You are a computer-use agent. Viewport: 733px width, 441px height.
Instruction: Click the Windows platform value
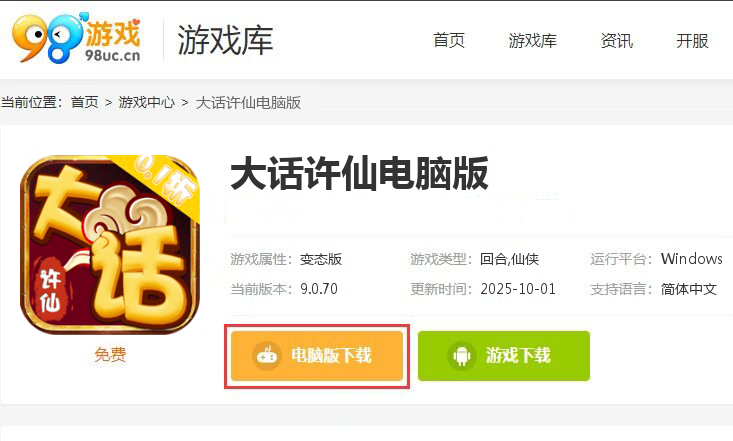click(691, 259)
